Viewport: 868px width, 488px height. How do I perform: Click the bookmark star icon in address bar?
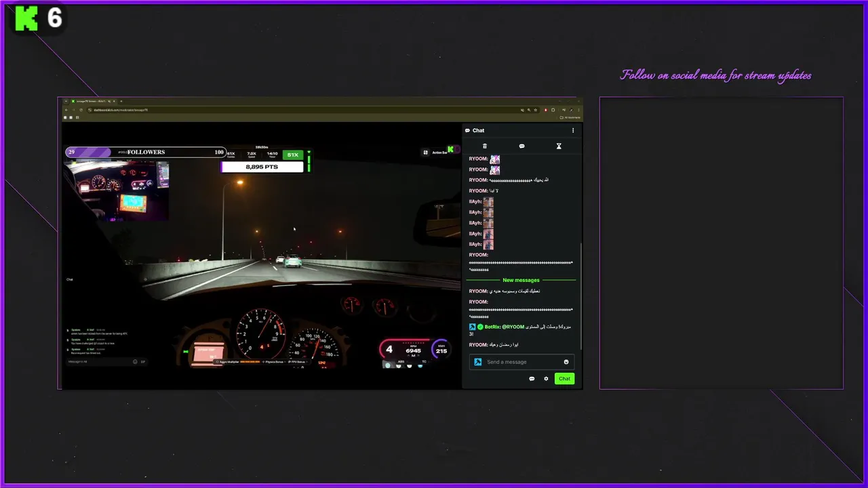click(536, 110)
